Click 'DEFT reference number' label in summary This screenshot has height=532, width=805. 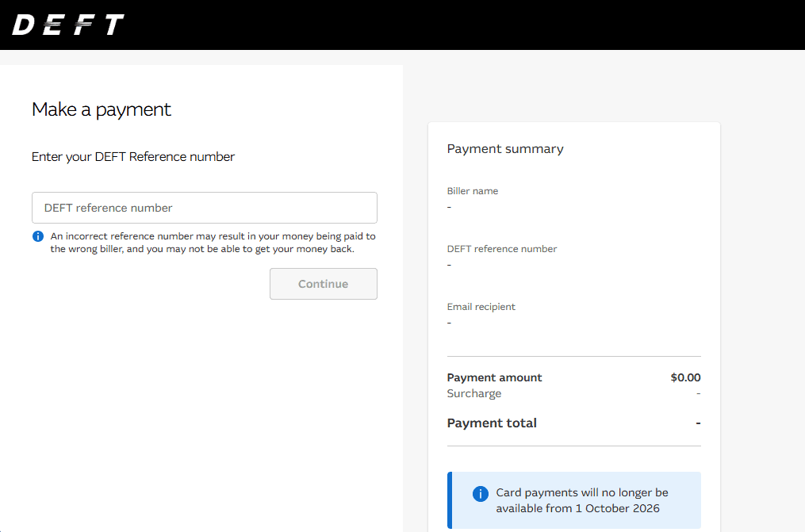(501, 249)
